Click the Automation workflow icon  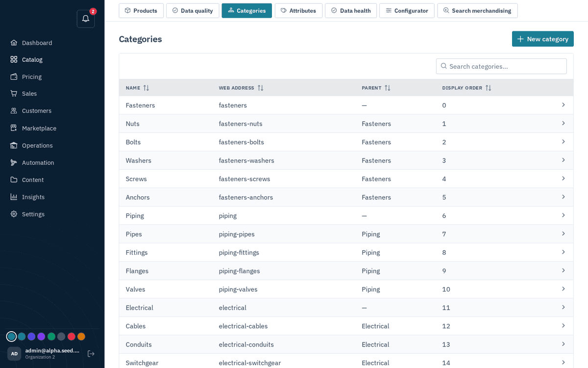14,162
